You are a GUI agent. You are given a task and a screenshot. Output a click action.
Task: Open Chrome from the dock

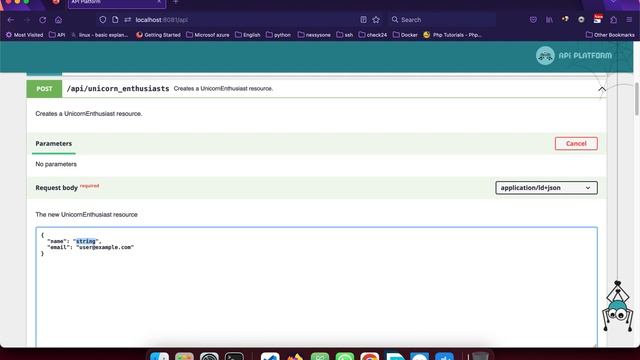370,357
